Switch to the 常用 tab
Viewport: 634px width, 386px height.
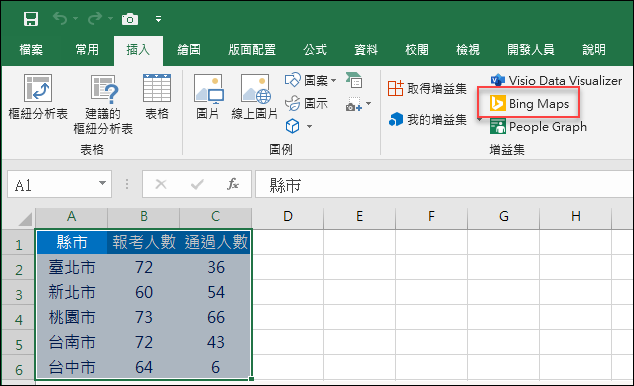click(x=87, y=50)
